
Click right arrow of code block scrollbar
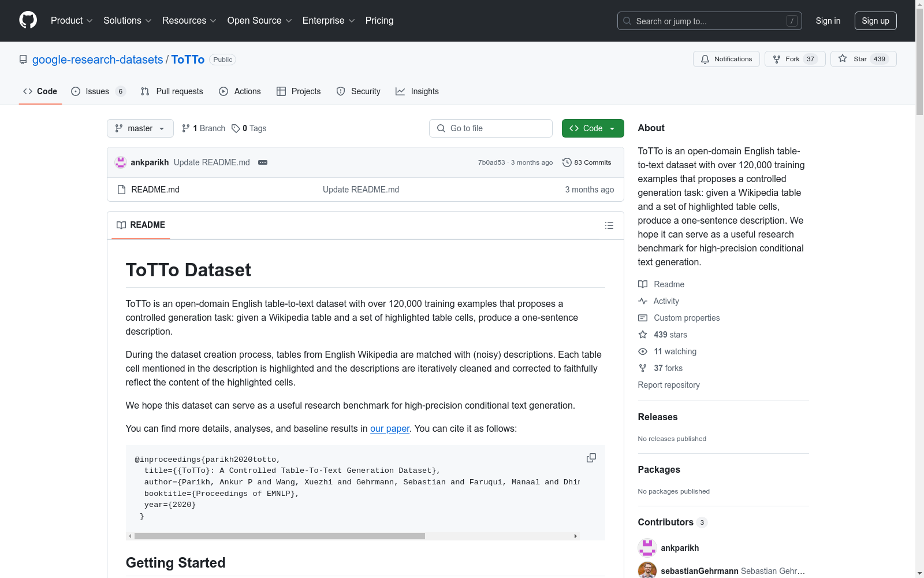click(x=575, y=536)
